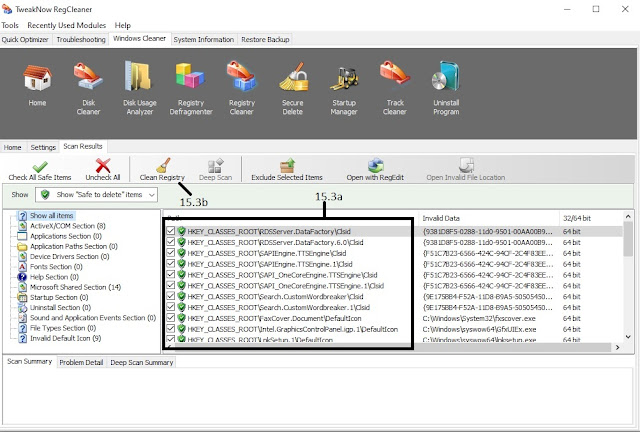Uncheck FaxCover.Document\DefaultIcon checkbox
The image size is (640, 432).
(171, 318)
